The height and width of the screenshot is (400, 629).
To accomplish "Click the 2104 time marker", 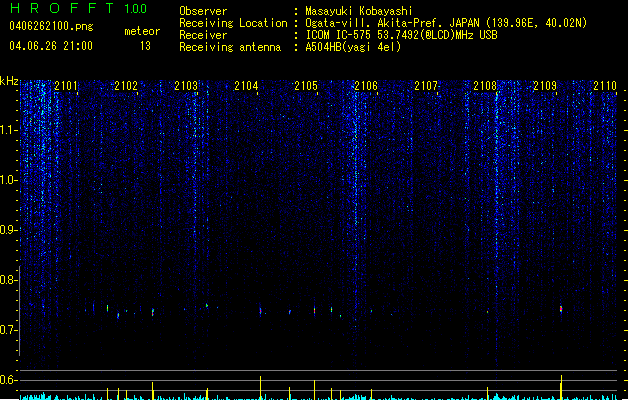I will click(x=246, y=86).
